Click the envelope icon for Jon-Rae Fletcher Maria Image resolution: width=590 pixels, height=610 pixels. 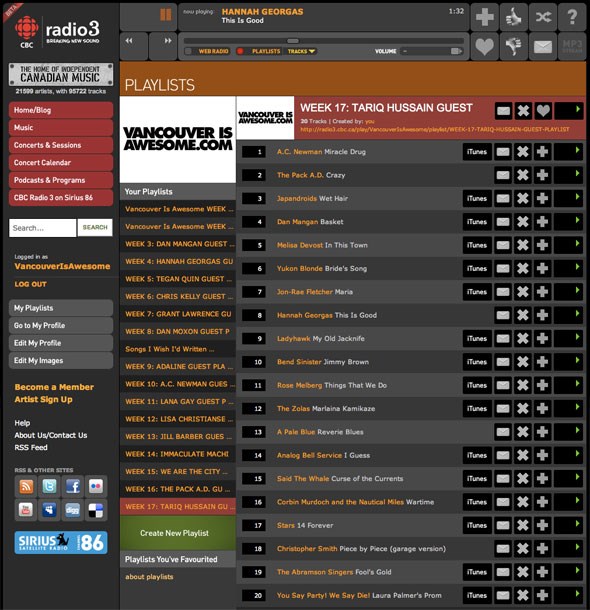503,292
